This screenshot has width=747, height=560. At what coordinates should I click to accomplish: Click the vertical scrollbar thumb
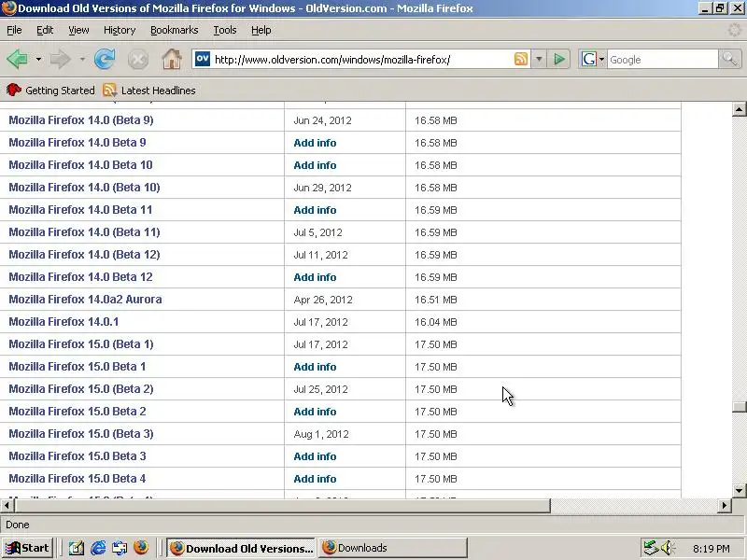pyautogui.click(x=739, y=407)
